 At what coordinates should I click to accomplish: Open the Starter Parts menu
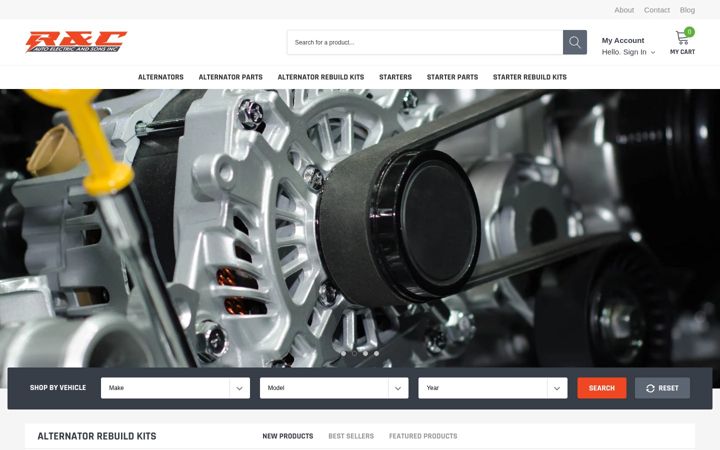pos(452,77)
